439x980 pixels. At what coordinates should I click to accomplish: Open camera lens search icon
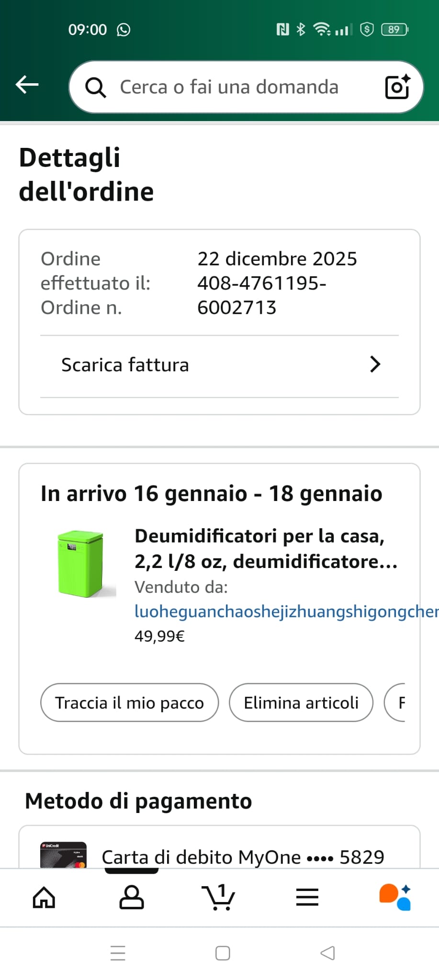click(x=397, y=87)
